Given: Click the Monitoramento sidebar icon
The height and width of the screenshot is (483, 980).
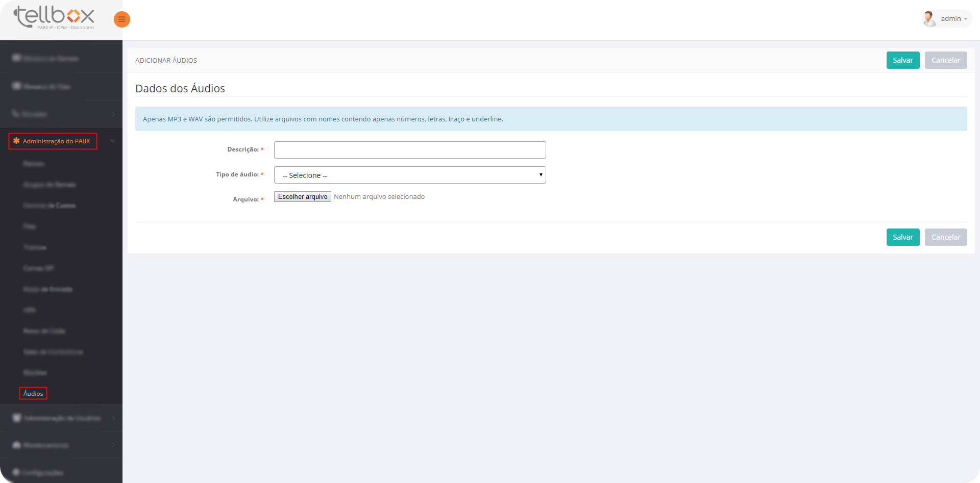Looking at the screenshot, I should [17, 445].
